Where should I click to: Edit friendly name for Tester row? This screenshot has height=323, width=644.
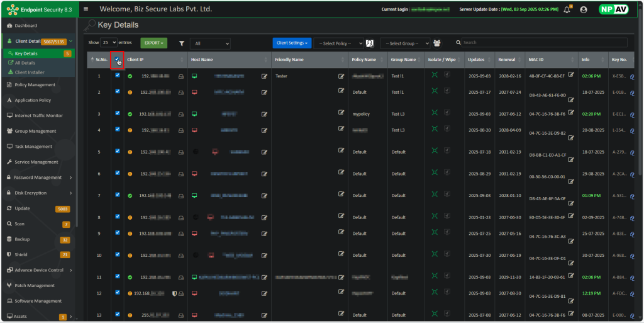pyautogui.click(x=341, y=76)
